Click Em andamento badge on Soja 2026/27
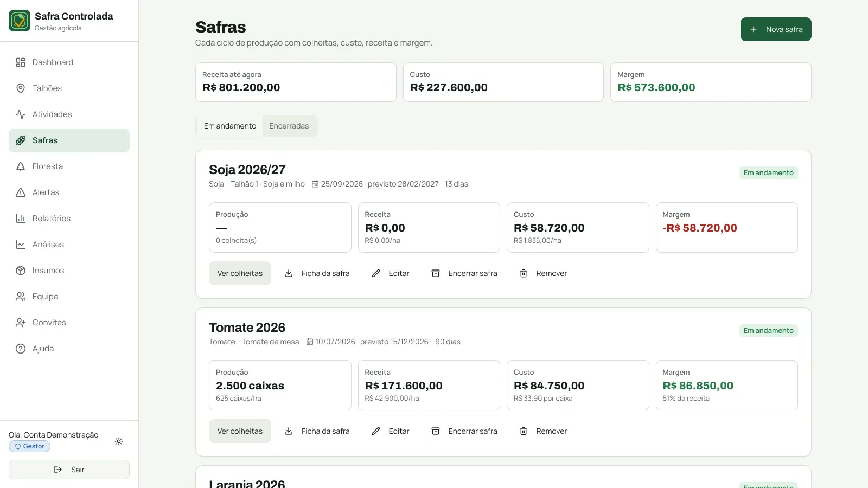Image resolution: width=868 pixels, height=488 pixels. 768,173
